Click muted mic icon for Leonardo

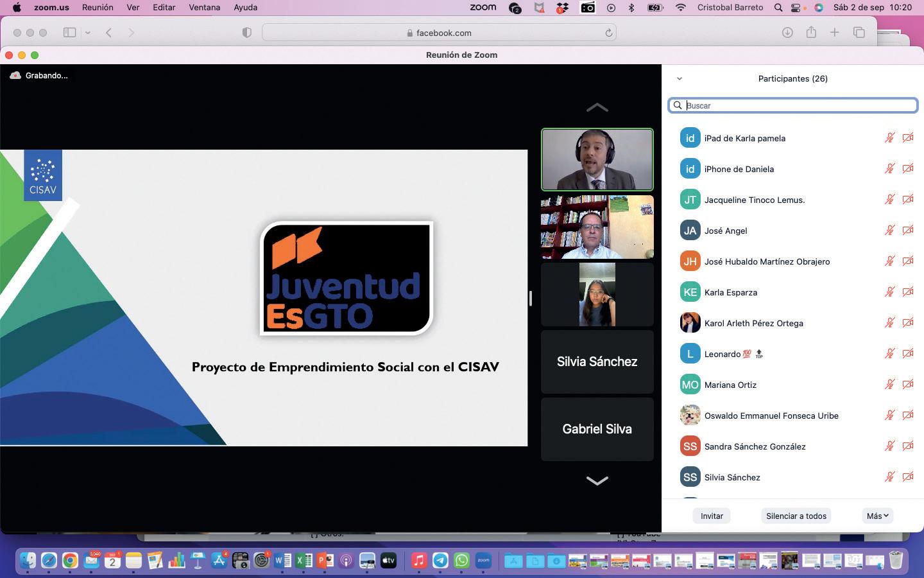pos(890,354)
